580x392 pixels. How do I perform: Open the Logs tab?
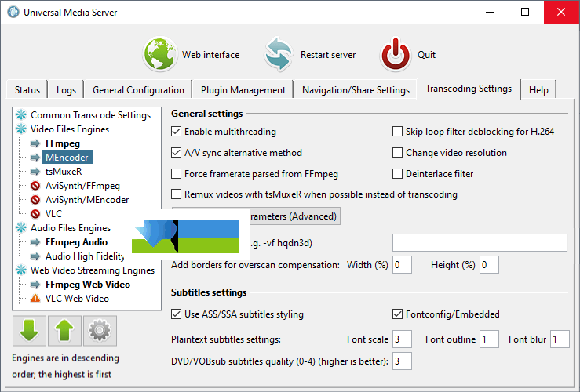coord(66,90)
